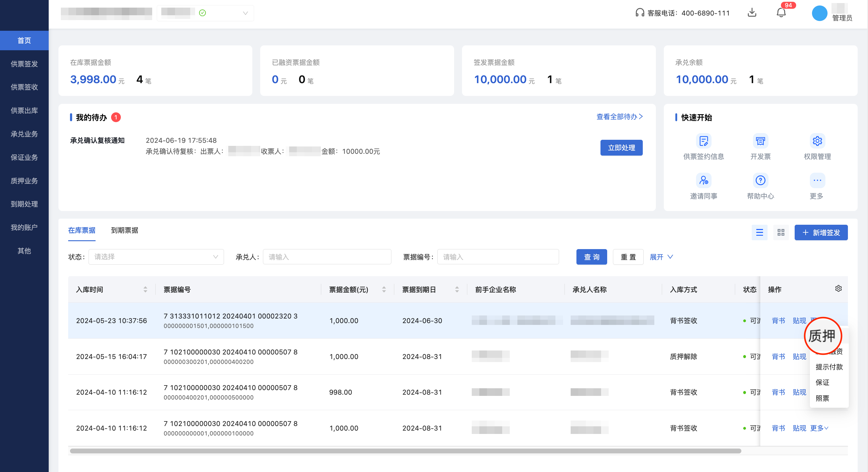Click the download icon in the header
Viewport: 868px width, 472px height.
pos(752,13)
